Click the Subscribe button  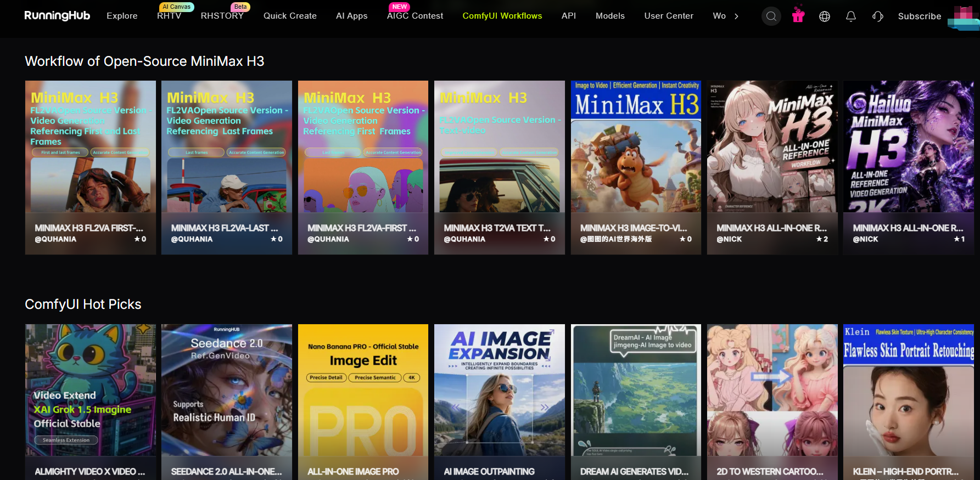pyautogui.click(x=920, y=16)
